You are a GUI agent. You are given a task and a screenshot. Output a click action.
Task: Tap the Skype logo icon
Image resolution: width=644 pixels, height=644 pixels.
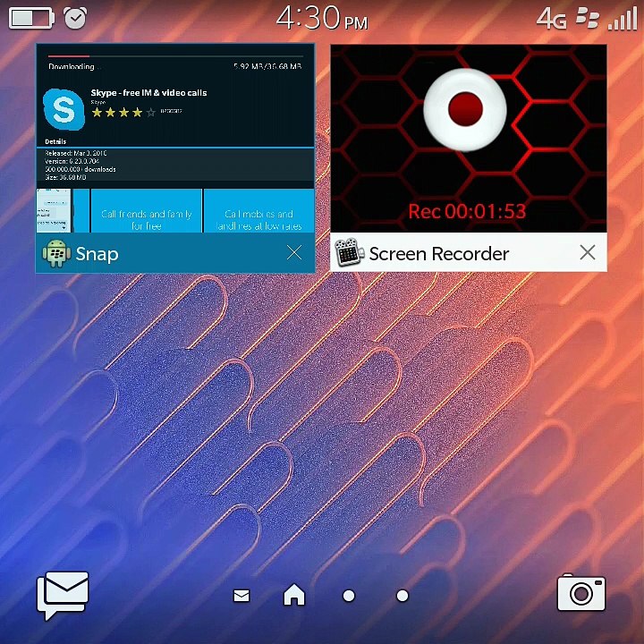point(64,109)
